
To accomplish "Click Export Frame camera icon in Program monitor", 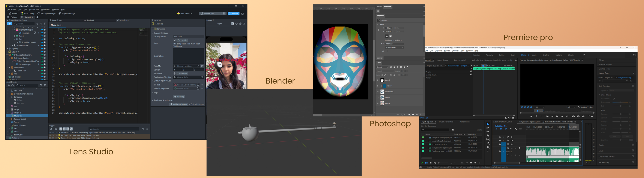I will pos(583,116).
